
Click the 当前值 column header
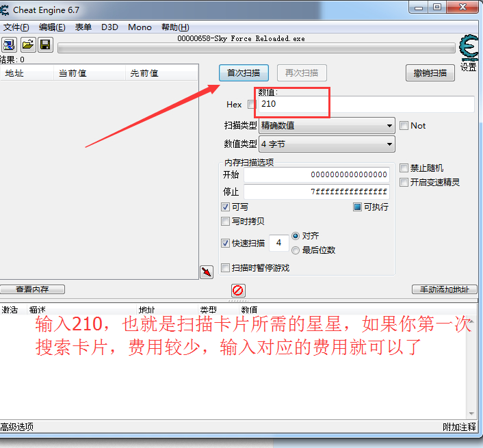tap(90, 73)
